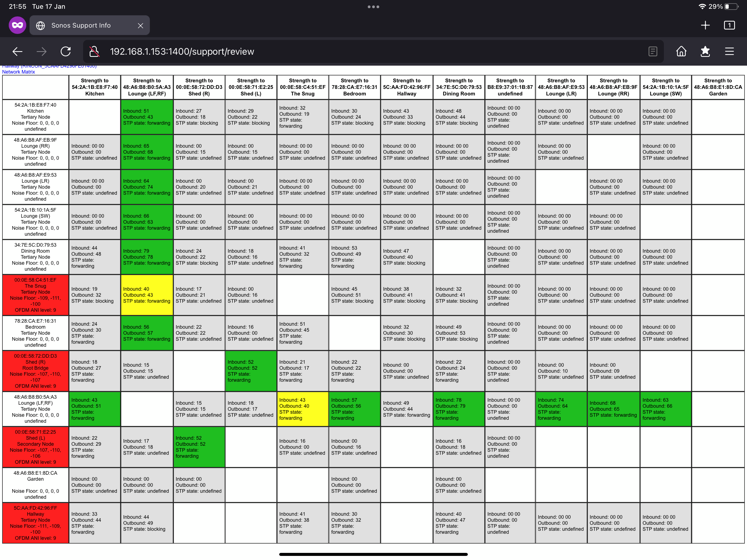Tap the clock showing 21:55
747x560 pixels.
pos(17,6)
